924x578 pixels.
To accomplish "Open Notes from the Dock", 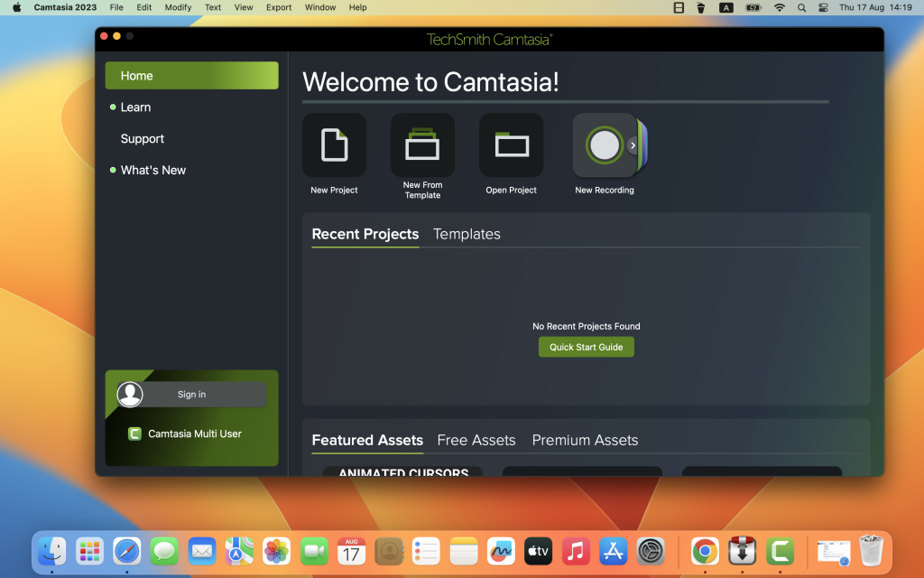I will pyautogui.click(x=464, y=552).
